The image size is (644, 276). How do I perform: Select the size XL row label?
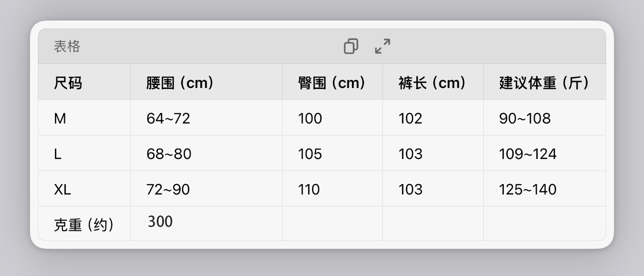[62, 189]
